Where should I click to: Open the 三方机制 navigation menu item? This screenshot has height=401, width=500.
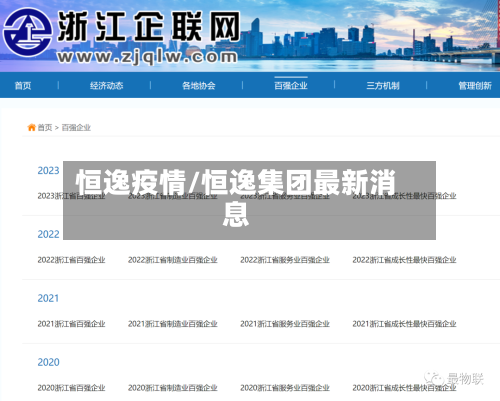coord(383,86)
